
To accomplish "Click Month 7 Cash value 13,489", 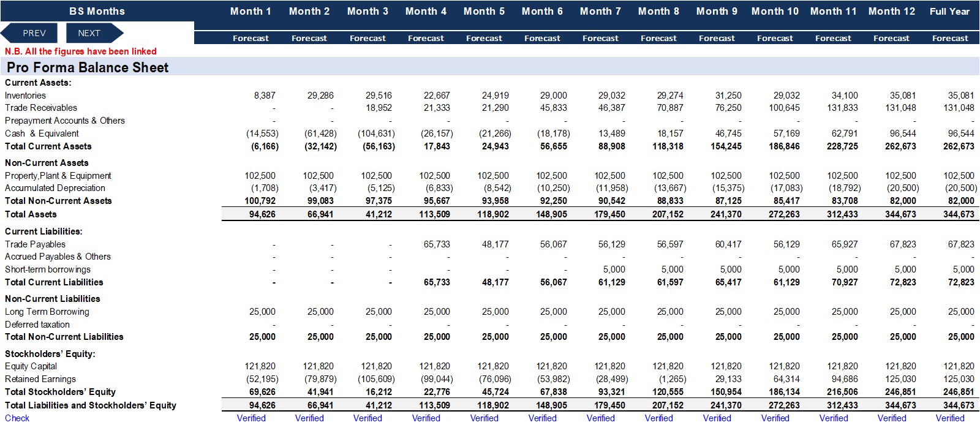I will [x=612, y=134].
